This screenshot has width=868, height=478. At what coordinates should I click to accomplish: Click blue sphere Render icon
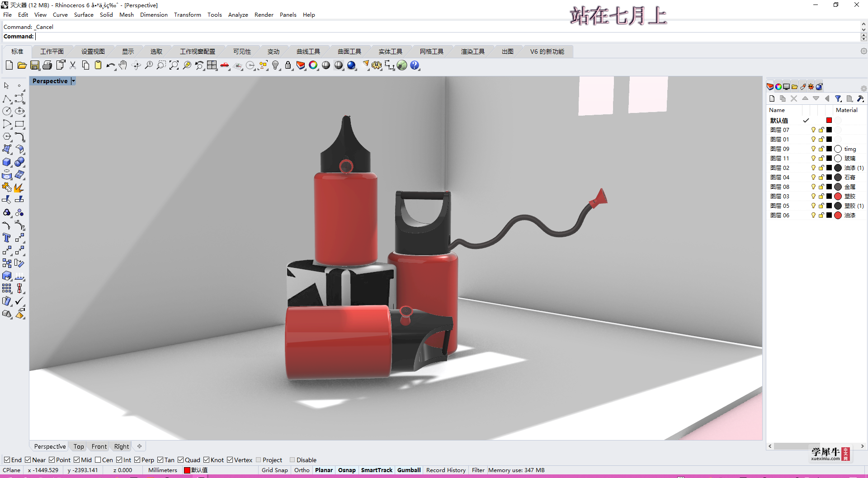pos(351,66)
